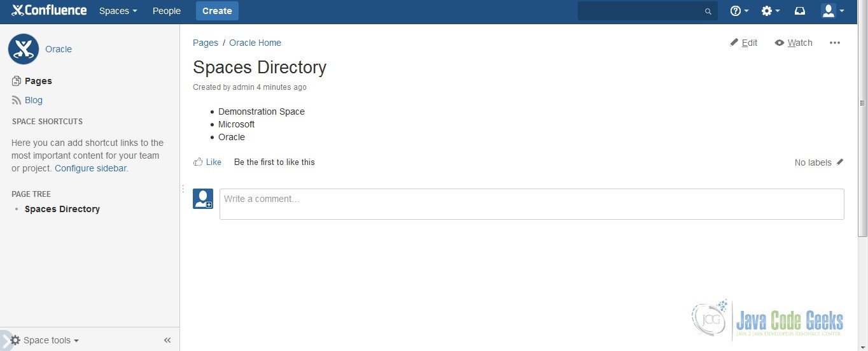Viewport: 868px width, 351px height.
Task: Open the ellipsis more actions menu
Action: pos(835,43)
